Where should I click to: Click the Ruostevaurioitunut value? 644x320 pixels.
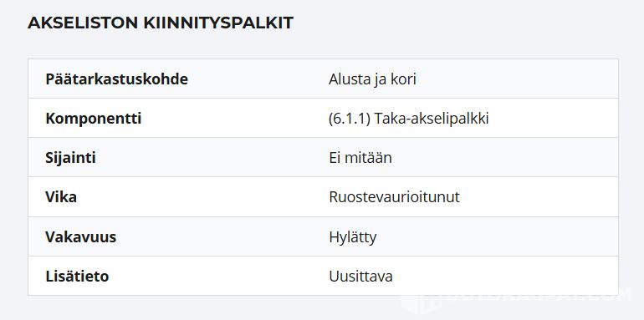point(394,197)
